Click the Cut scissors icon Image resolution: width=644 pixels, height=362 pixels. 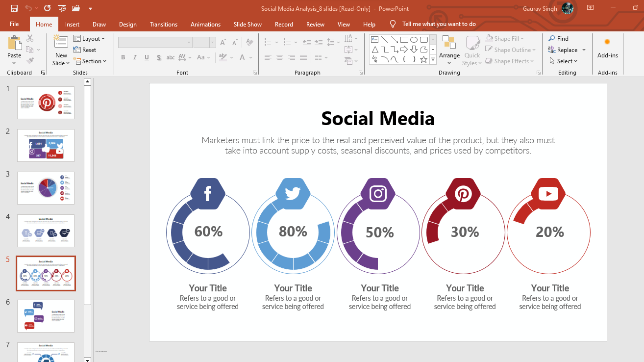(30, 38)
